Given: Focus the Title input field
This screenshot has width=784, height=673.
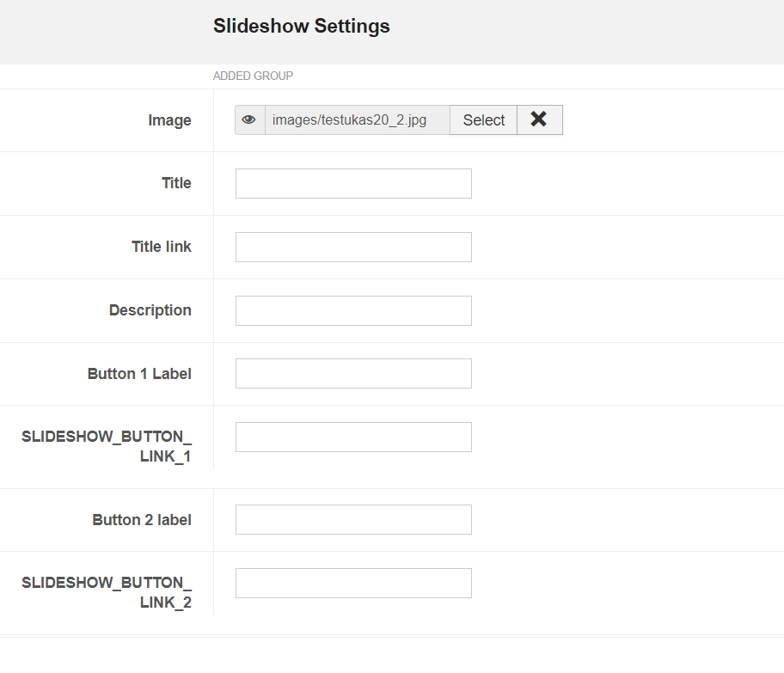Looking at the screenshot, I should click(x=353, y=183).
